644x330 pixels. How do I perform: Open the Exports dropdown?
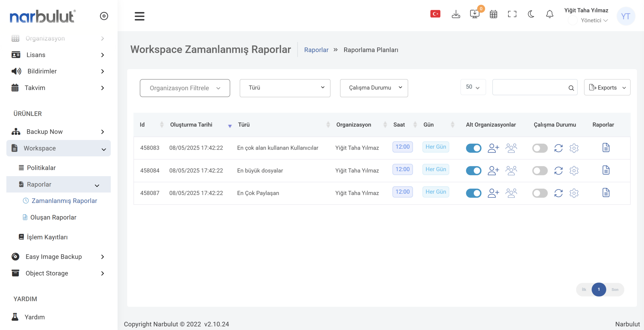pyautogui.click(x=607, y=87)
